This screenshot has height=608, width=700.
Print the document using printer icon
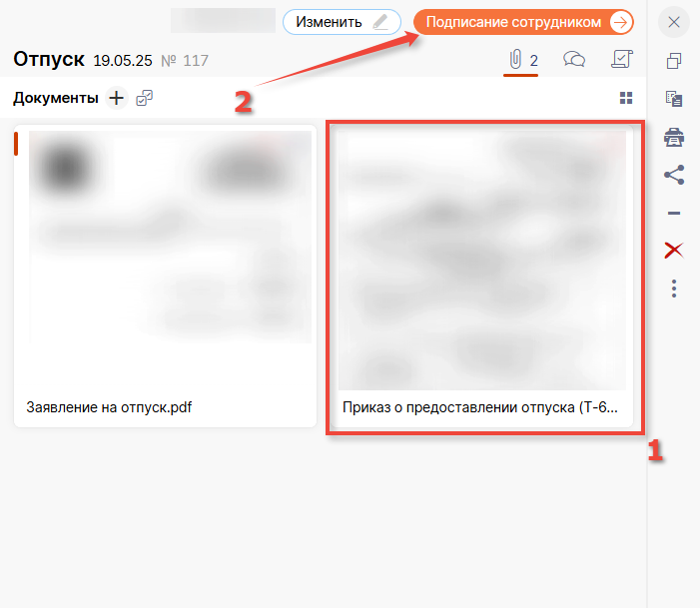coord(674,137)
